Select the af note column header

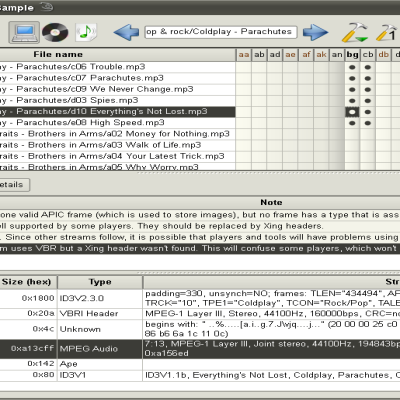click(306, 55)
